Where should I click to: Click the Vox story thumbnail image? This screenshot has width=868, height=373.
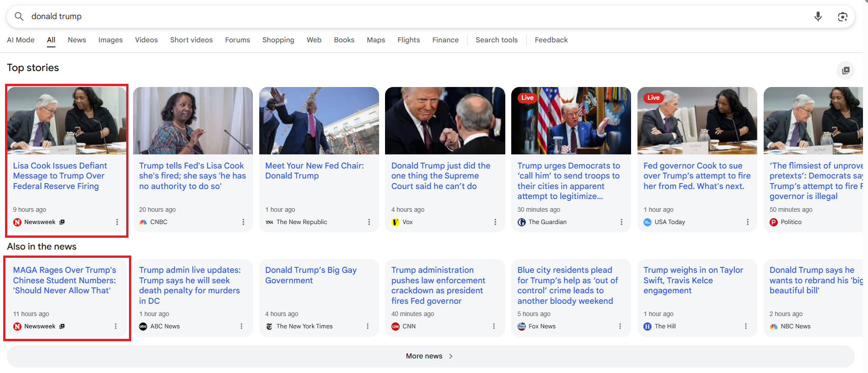(x=445, y=121)
